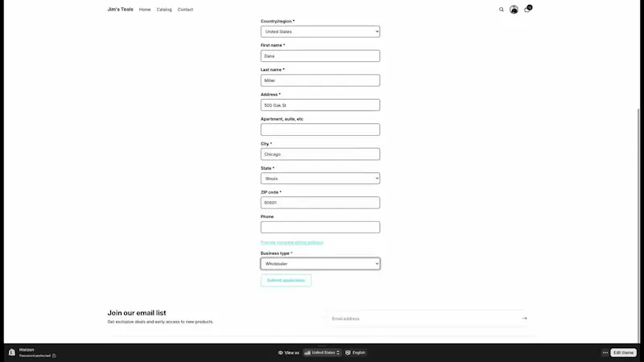The height and width of the screenshot is (362, 644).
Task: Click the Apartment, suite, etc field
Action: (320, 130)
